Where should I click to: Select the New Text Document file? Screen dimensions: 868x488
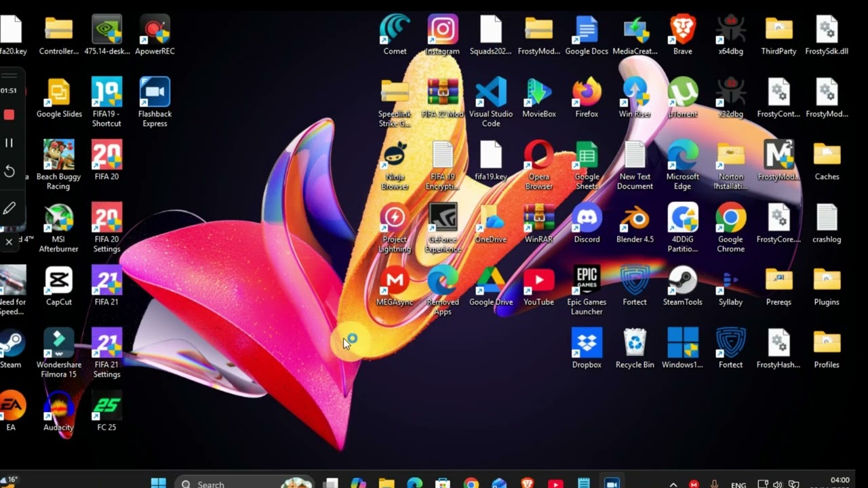pyautogui.click(x=635, y=165)
